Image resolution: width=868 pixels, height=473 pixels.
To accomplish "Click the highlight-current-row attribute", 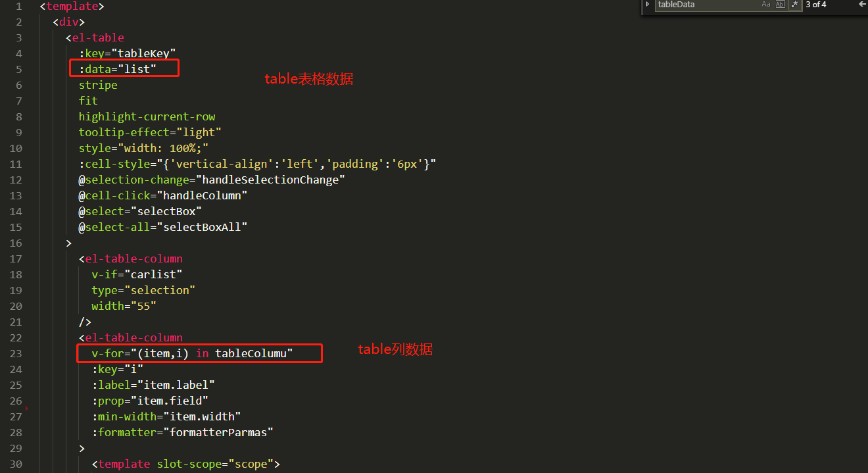I will click(147, 116).
